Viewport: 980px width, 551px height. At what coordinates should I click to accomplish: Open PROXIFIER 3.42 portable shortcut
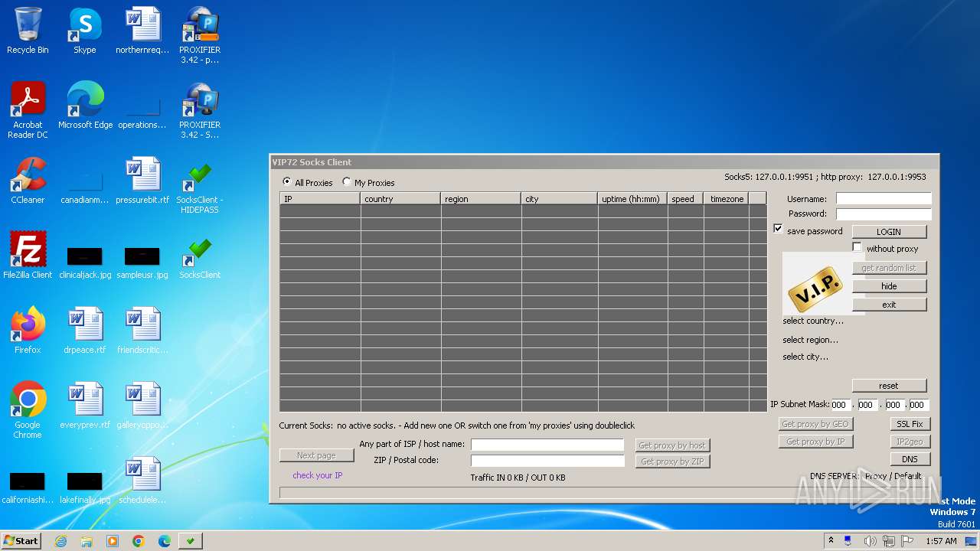[x=200, y=35]
